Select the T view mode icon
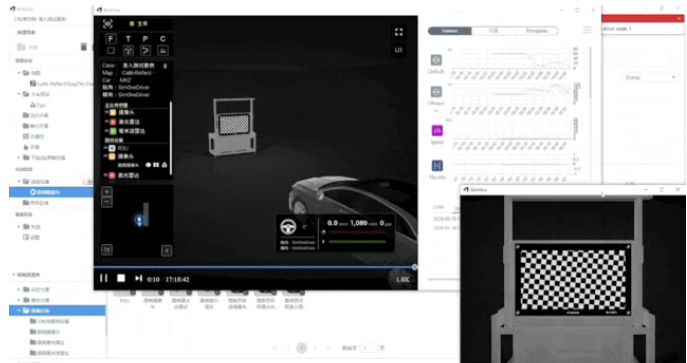The height and width of the screenshot is (363, 687). [x=128, y=39]
